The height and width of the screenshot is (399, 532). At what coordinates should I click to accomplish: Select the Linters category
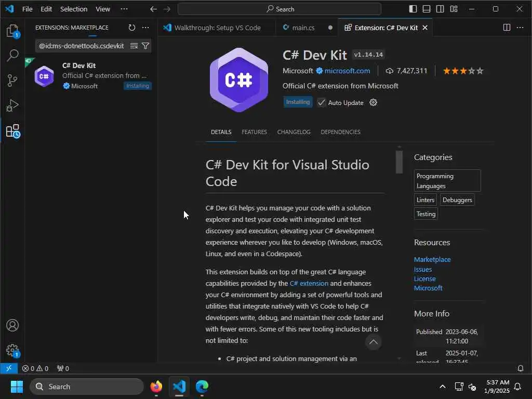tap(425, 200)
